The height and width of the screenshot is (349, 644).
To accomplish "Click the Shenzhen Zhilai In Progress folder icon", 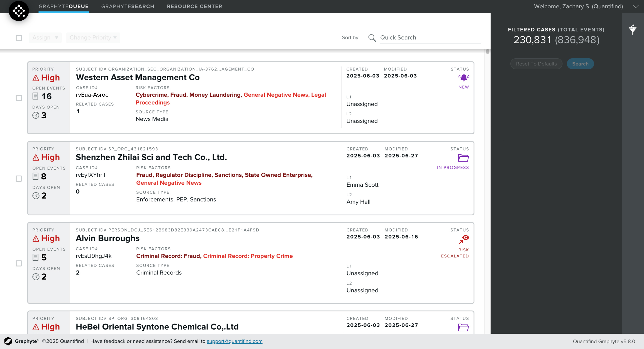I will pos(463,158).
